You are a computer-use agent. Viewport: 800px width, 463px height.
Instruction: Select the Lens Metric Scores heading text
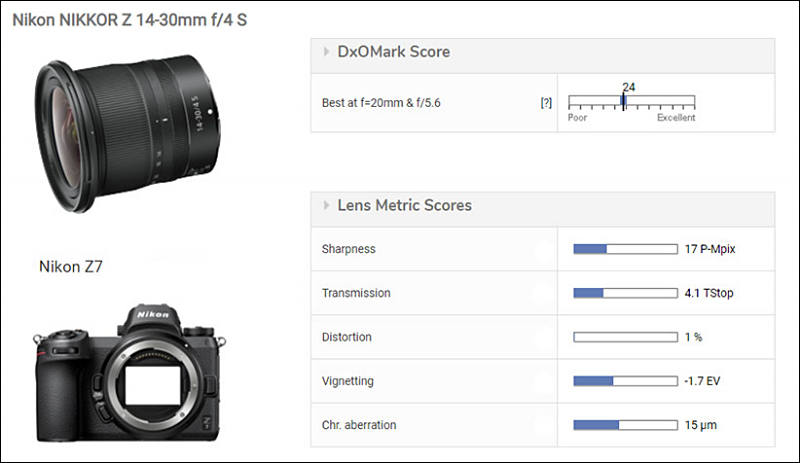coord(405,205)
